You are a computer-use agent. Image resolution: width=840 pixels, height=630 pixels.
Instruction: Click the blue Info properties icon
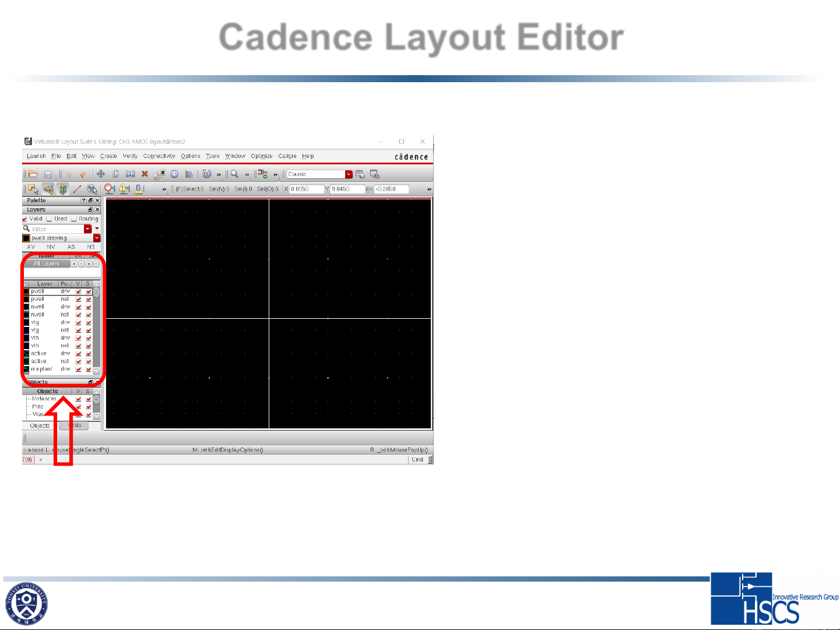[x=174, y=174]
